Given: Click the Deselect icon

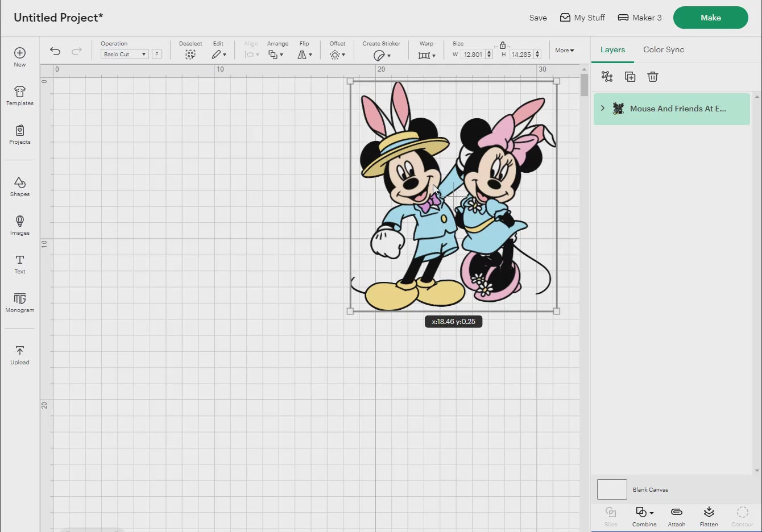Looking at the screenshot, I should click(191, 55).
